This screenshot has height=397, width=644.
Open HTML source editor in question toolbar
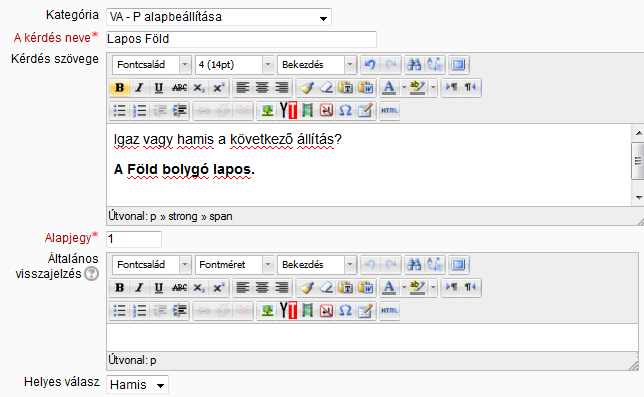[389, 111]
